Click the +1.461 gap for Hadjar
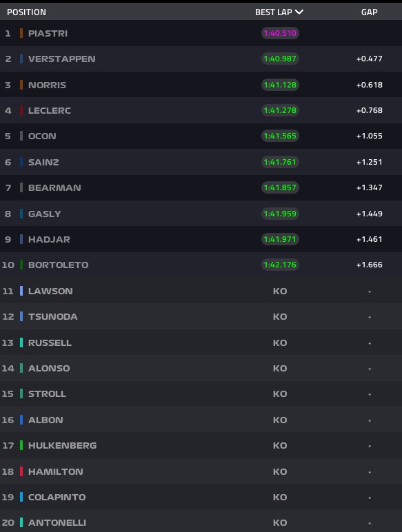Screen dimensions: 402x532 (369, 239)
